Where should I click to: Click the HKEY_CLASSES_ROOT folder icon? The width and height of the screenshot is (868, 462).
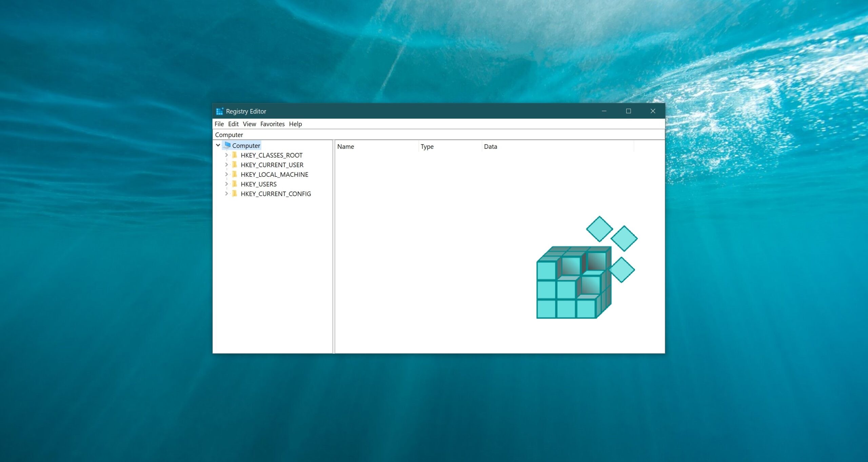pos(234,155)
